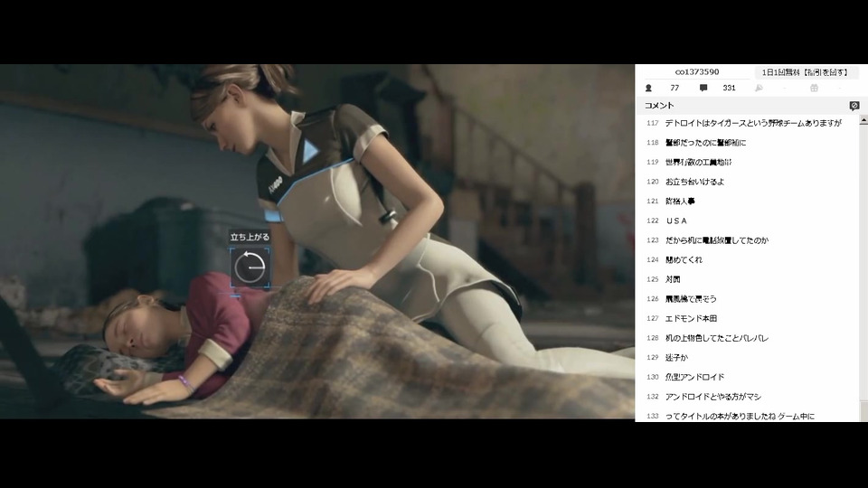
Task: Click the コメント panel header
Action: pos(747,105)
